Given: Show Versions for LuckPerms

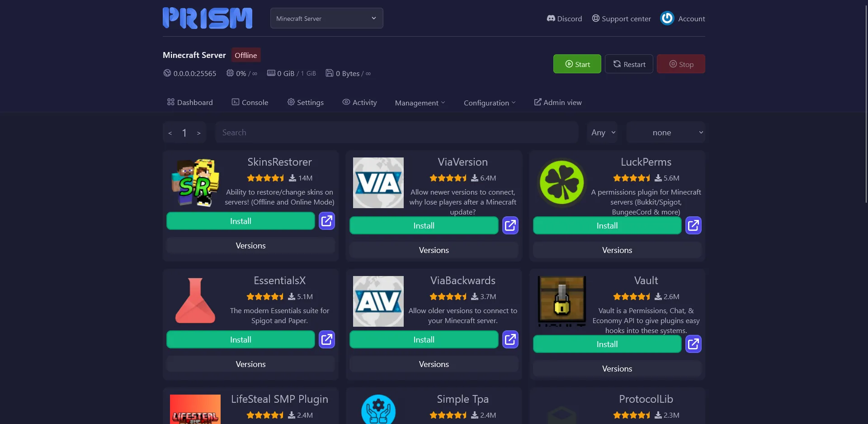Looking at the screenshot, I should [617, 250].
